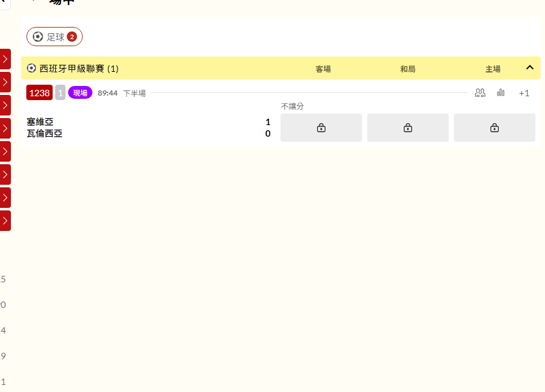Click the 西班牙甲級聯賽 (1) league title
Screen dimensions: 545x392
click(x=79, y=69)
